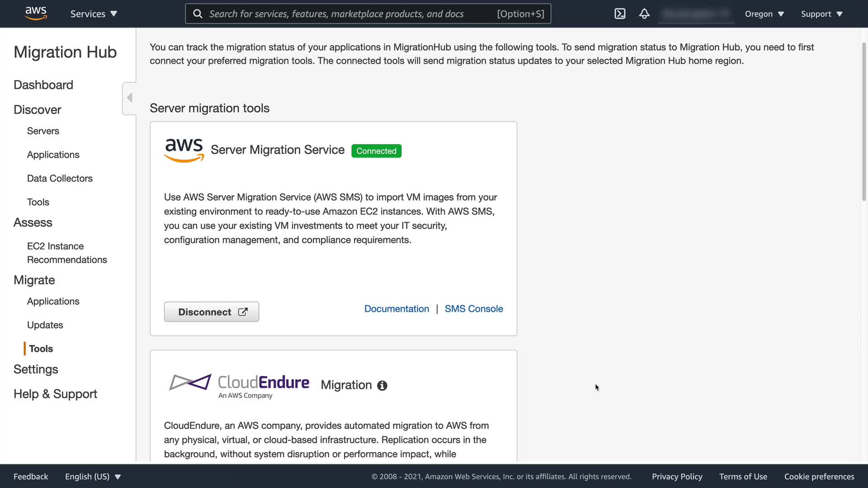Expand the Services dropdown menu
Viewport: 868px width, 488px height.
point(94,14)
